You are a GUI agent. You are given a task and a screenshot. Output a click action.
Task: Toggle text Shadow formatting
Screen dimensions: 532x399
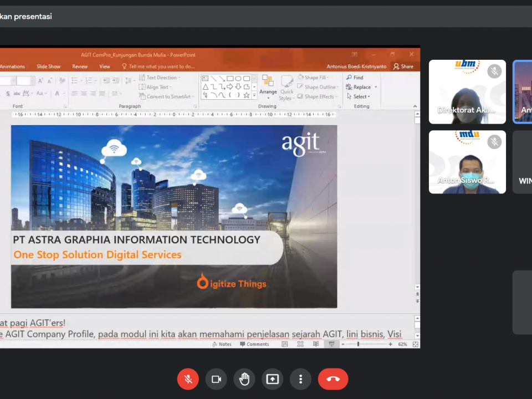(x=8, y=93)
